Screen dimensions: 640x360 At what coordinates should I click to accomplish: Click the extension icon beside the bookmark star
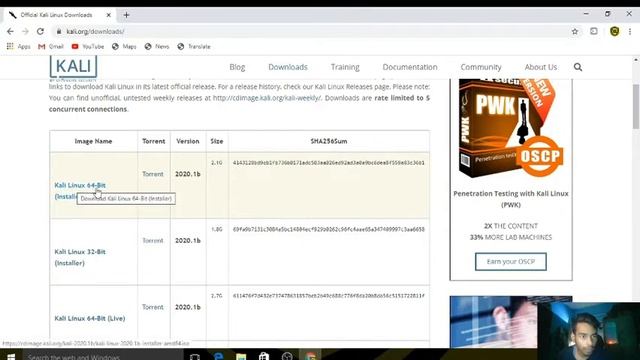coord(594,31)
